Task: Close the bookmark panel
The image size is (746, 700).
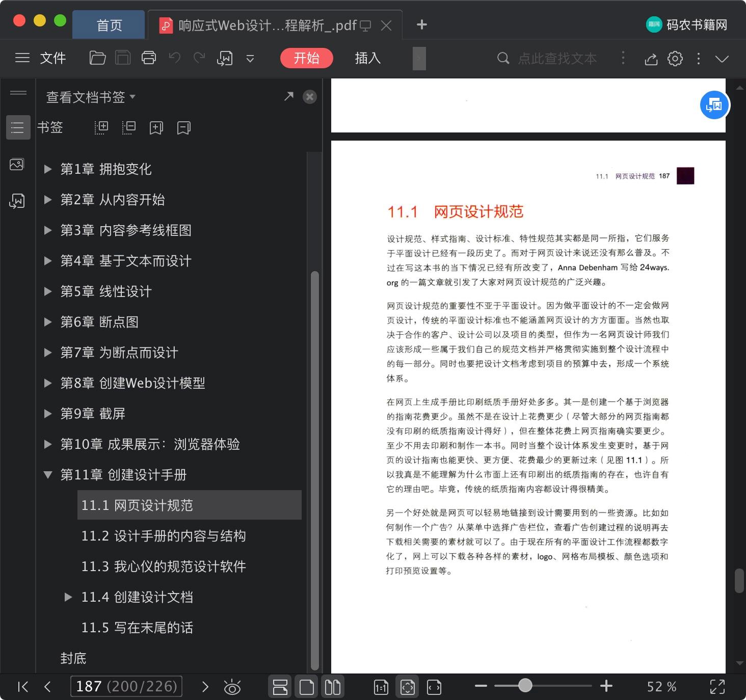Action: (310, 97)
